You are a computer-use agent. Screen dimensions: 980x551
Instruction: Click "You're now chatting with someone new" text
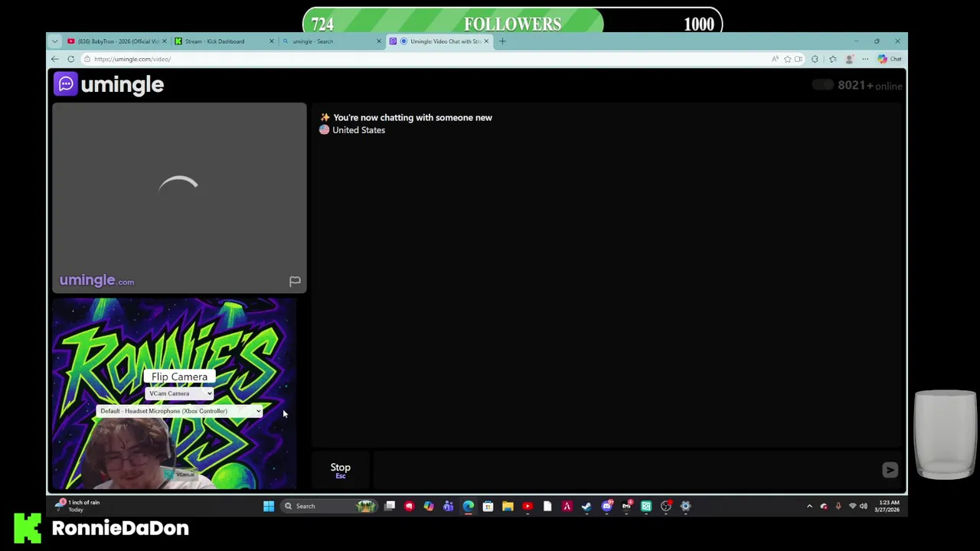413,118
